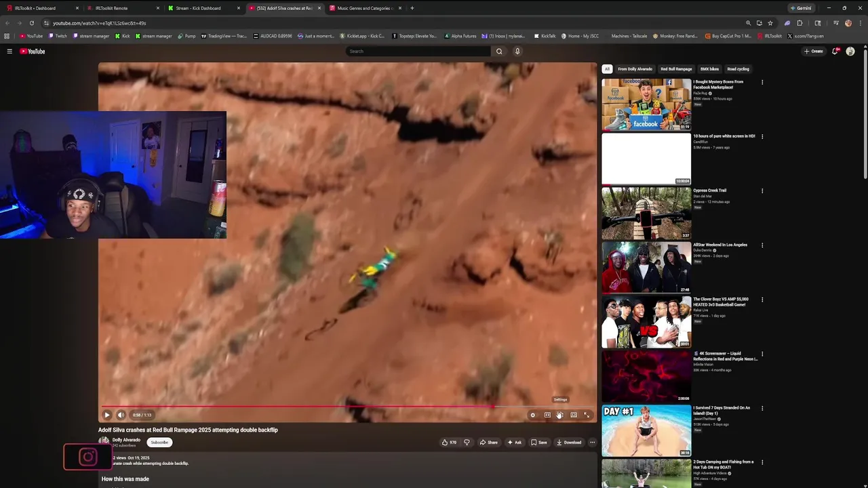Click the YouTube search magnifier button

(499, 52)
